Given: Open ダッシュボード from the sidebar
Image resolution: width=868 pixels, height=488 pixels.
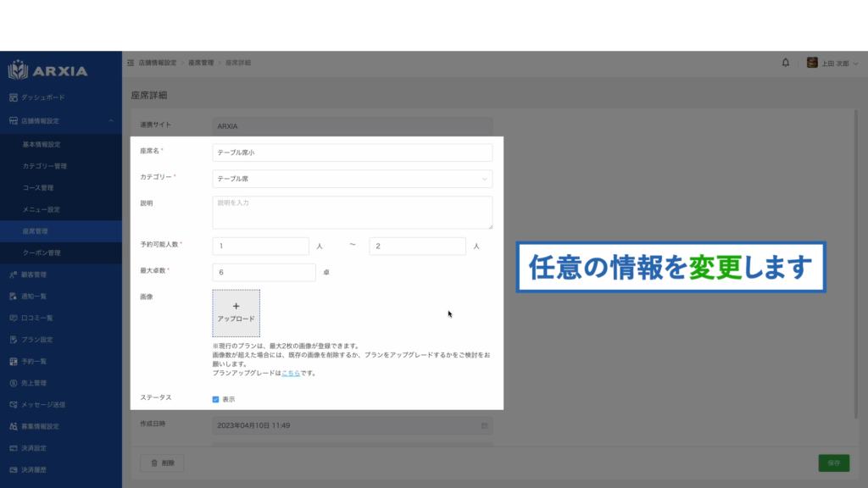Looking at the screenshot, I should click(42, 97).
